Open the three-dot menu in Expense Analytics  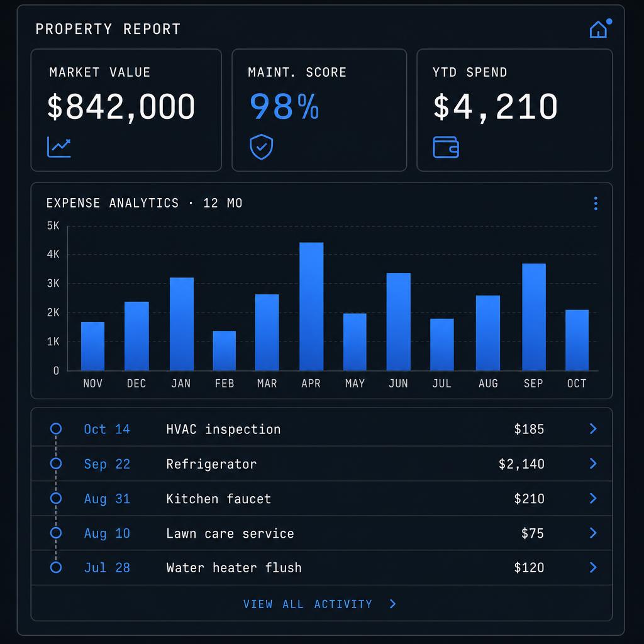click(x=596, y=203)
